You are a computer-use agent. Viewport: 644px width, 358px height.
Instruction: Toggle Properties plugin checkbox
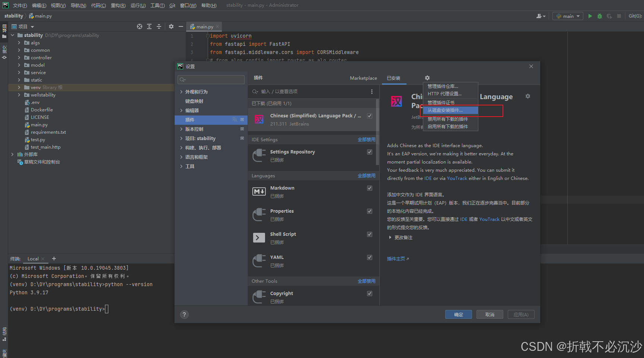click(x=370, y=211)
